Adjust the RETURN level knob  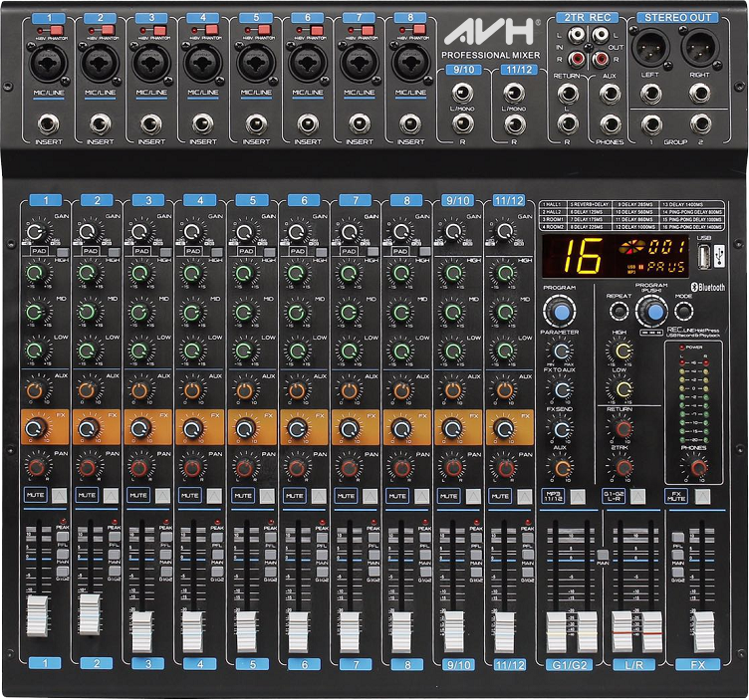[x=622, y=429]
